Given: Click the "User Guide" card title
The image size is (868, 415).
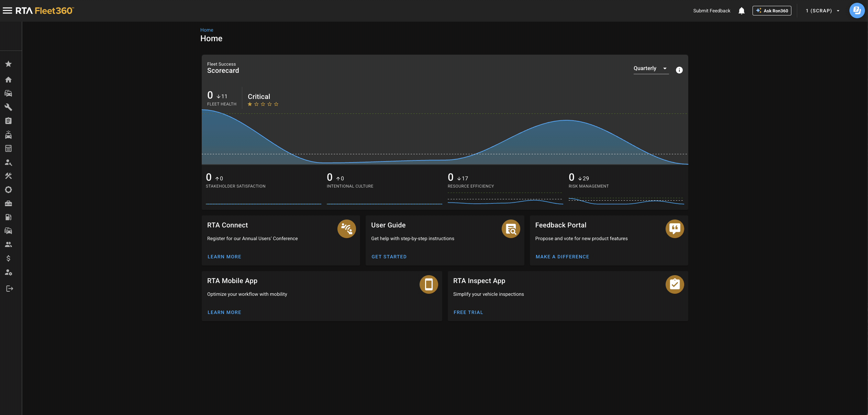Looking at the screenshot, I should [x=388, y=225].
